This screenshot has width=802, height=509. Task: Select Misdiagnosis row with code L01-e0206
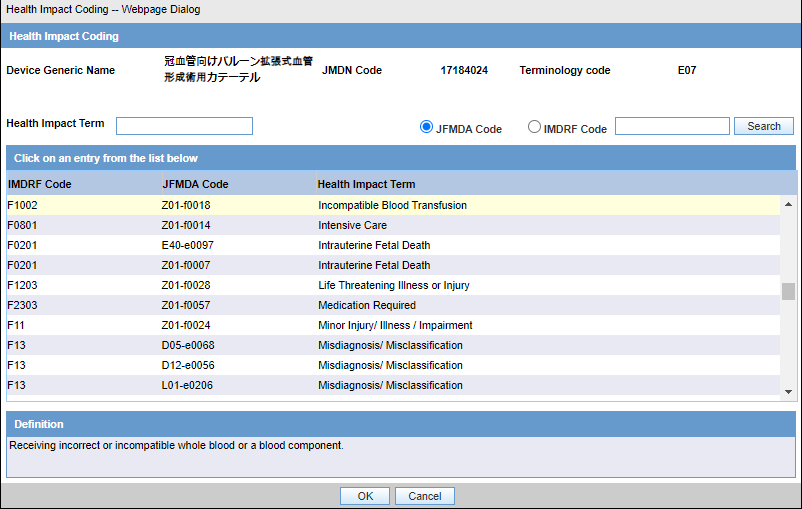click(x=393, y=385)
